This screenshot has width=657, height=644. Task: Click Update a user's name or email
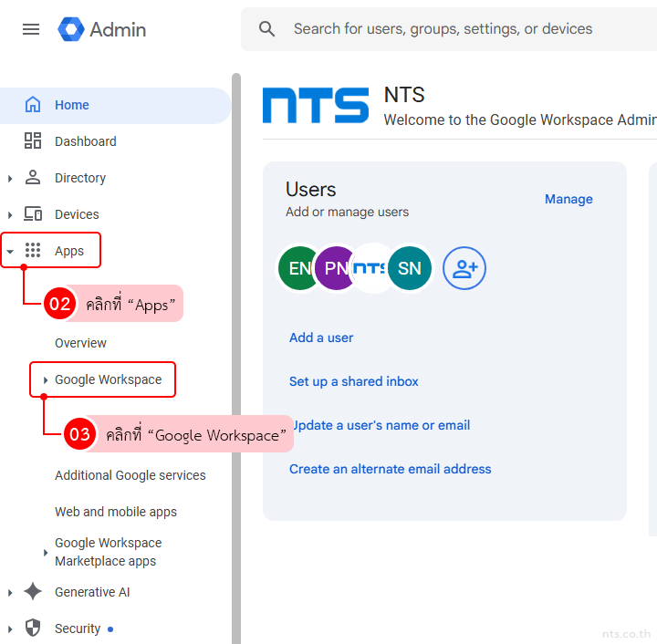[x=381, y=425]
